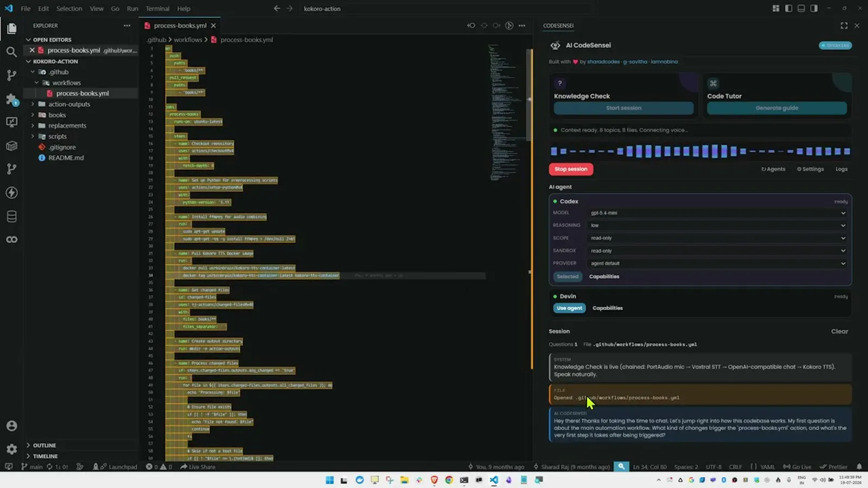The image size is (868, 488).
Task: Click the Knowledge Check question mark icon
Action: pos(560,83)
